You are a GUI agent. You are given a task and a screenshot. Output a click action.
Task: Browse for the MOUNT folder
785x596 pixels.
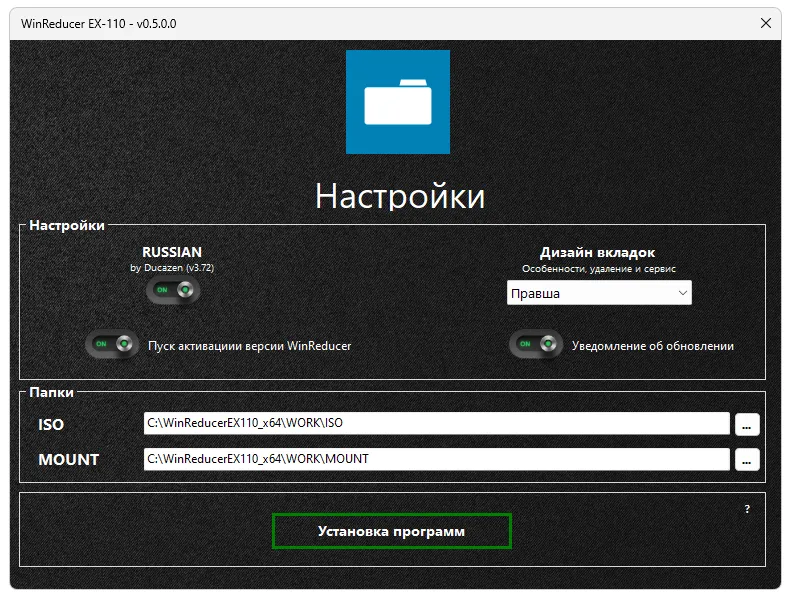click(x=747, y=460)
